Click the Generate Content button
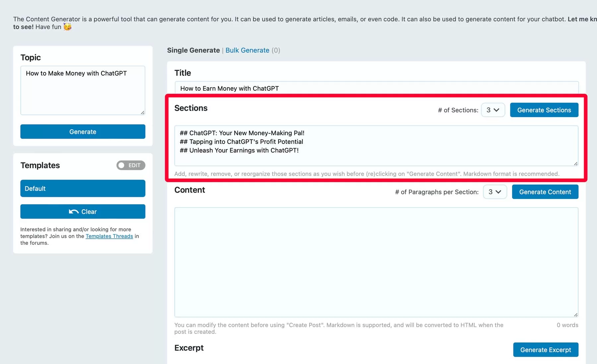 [545, 192]
